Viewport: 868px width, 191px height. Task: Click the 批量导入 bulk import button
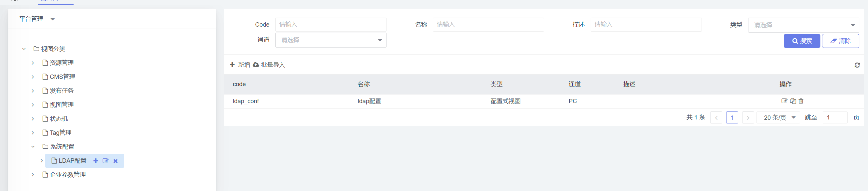(269, 65)
